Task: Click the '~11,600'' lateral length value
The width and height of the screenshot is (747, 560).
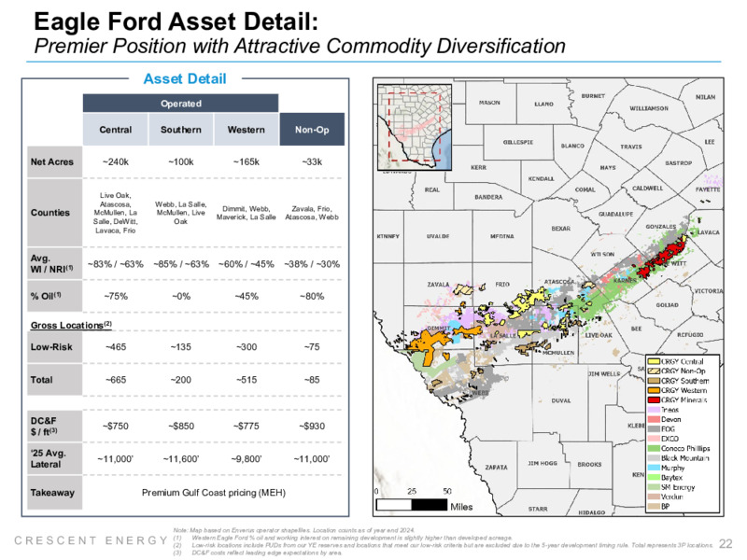Action: pos(180,459)
